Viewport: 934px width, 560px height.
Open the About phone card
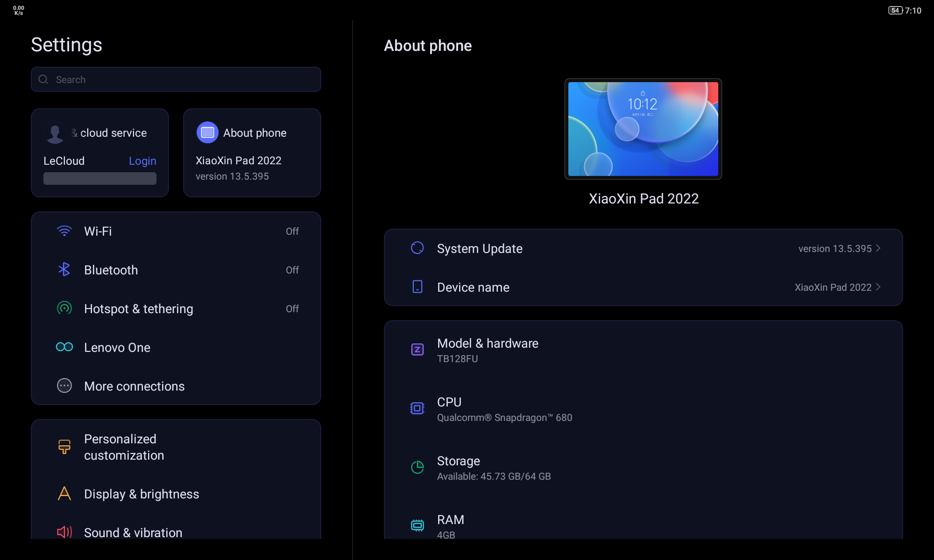coord(252,153)
